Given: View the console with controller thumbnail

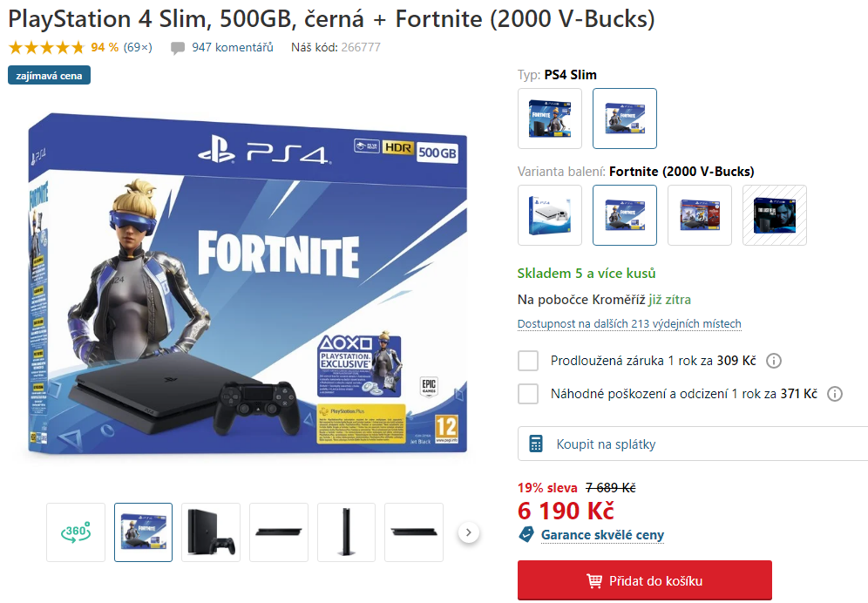Looking at the screenshot, I should coord(211,532).
